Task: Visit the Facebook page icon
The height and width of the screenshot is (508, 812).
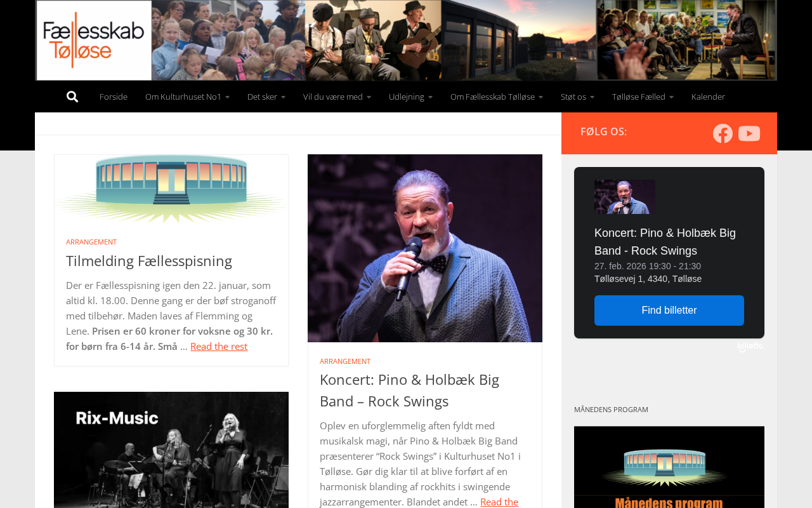Action: click(x=723, y=133)
